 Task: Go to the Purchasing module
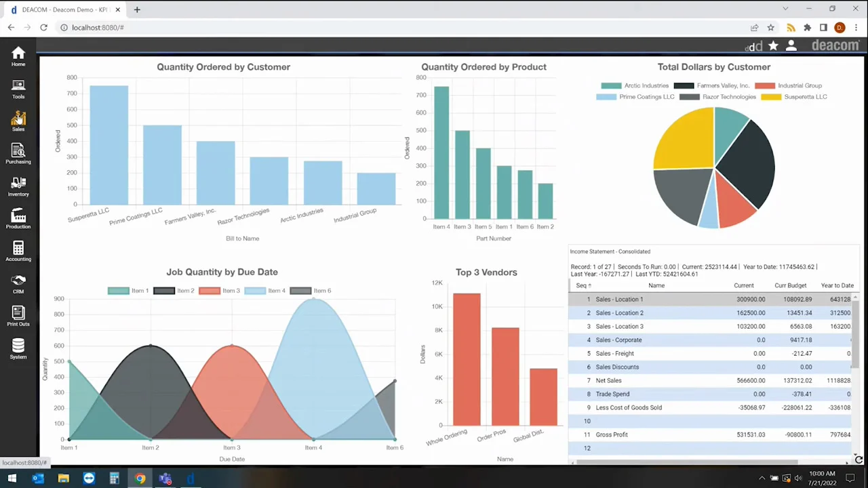click(18, 154)
